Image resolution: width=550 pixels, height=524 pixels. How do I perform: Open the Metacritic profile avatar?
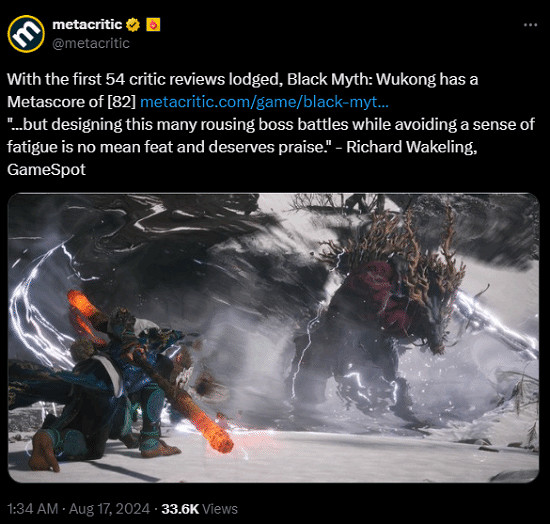26,34
